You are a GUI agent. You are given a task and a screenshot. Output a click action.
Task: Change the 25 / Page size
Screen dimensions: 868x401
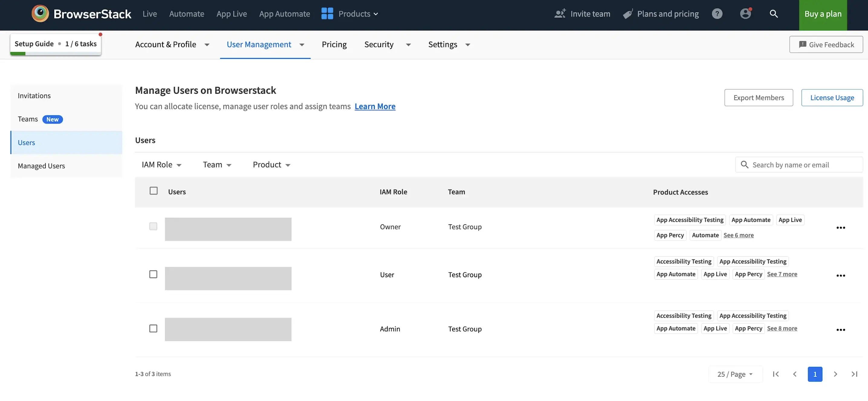735,374
